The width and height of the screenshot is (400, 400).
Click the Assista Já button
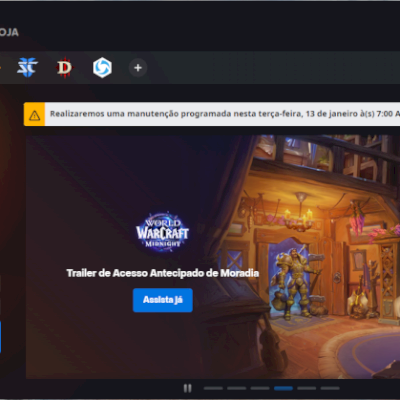163,300
